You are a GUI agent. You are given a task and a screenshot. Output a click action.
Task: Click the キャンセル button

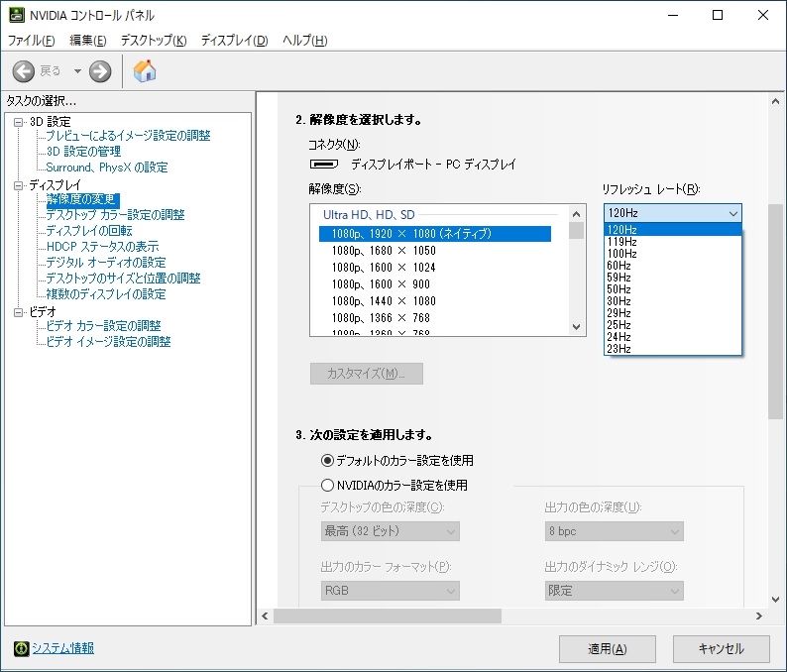click(x=722, y=649)
